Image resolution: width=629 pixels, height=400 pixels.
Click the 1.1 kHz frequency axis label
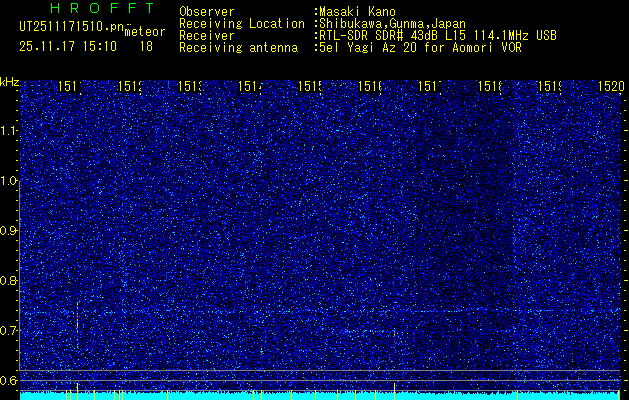click(10, 131)
